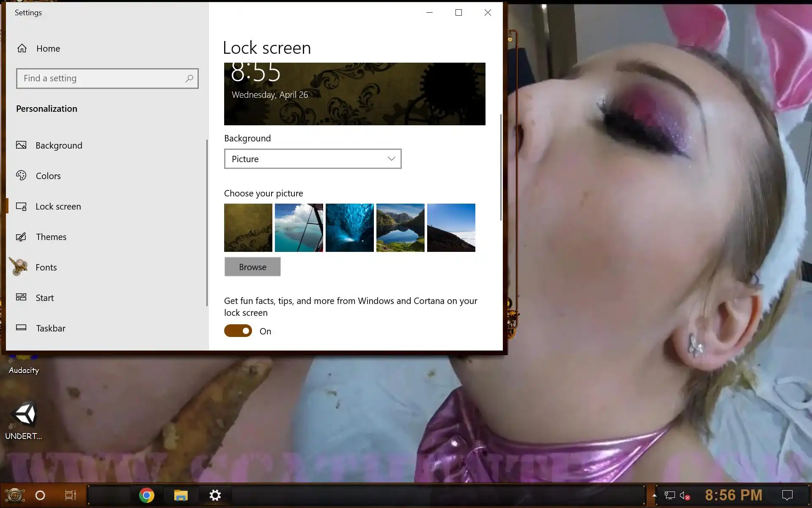Open the Action Center notifications icon

pos(787,495)
